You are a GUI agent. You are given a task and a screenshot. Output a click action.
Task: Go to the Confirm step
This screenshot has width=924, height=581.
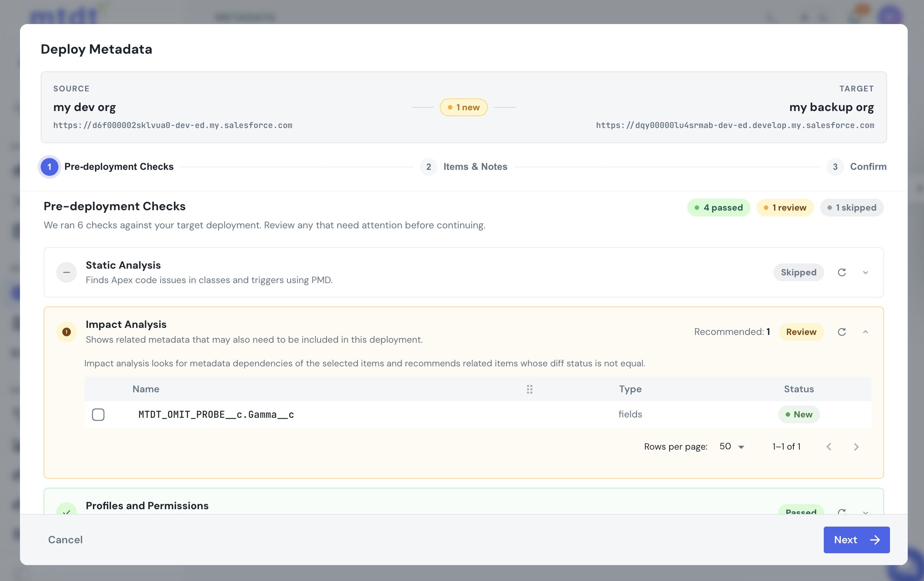click(856, 167)
